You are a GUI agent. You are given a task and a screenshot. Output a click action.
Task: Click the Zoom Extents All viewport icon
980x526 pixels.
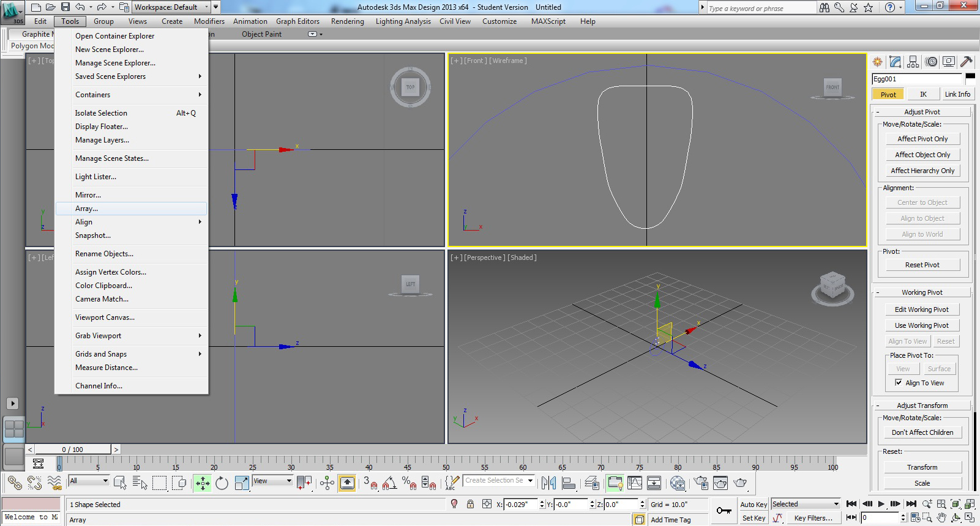coord(970,504)
